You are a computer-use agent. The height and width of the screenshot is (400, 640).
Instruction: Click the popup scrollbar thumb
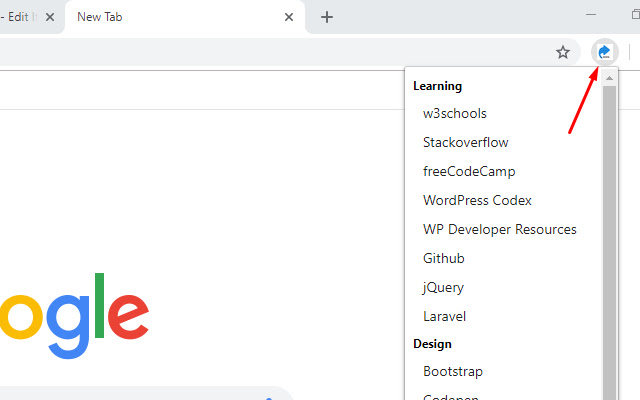click(x=609, y=242)
